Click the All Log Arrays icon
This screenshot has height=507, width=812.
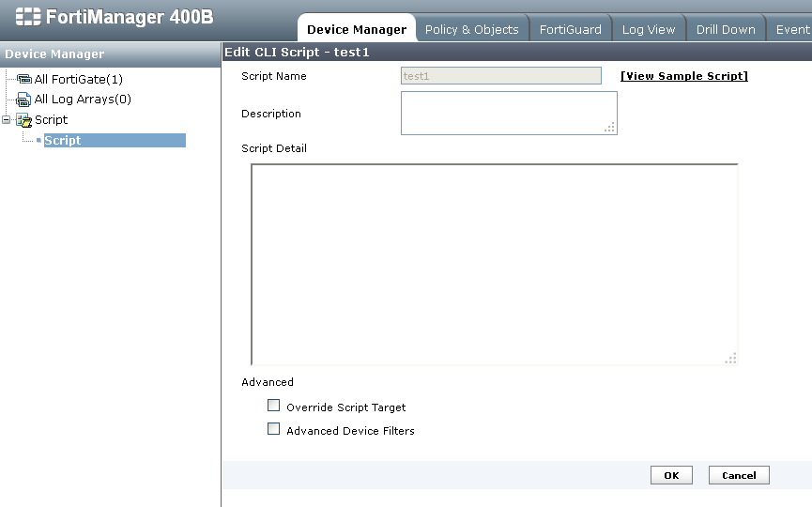(x=23, y=100)
